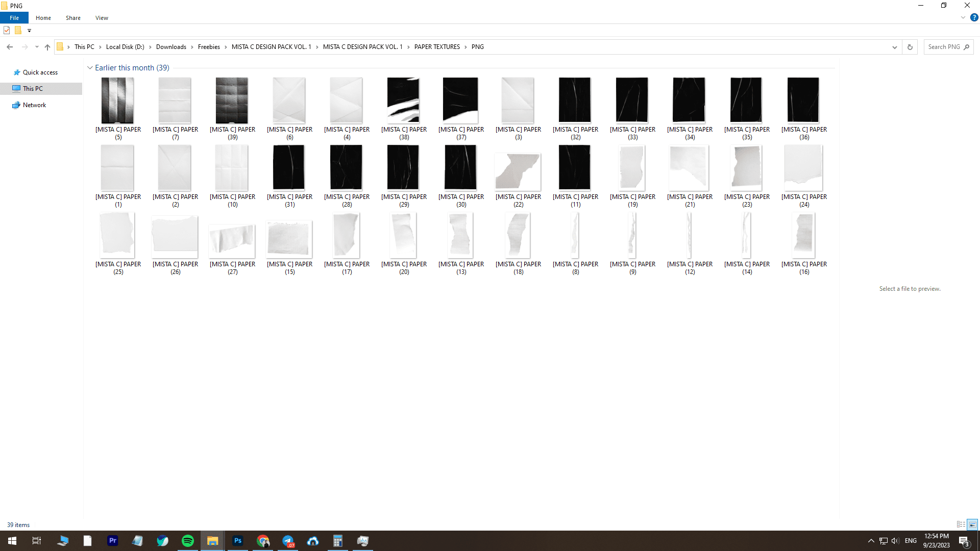Navigate up one folder level
Image resolution: width=980 pixels, height=551 pixels.
(47, 47)
